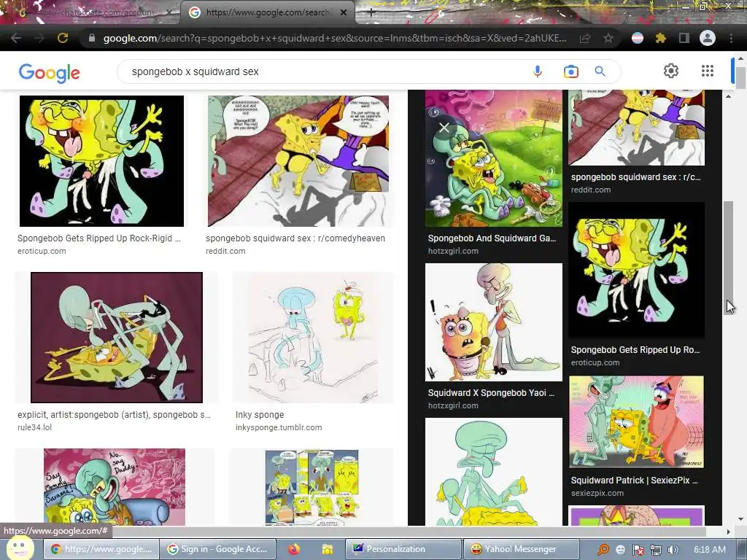
Task: Submit the search with the magnifier icon
Action: 600,71
